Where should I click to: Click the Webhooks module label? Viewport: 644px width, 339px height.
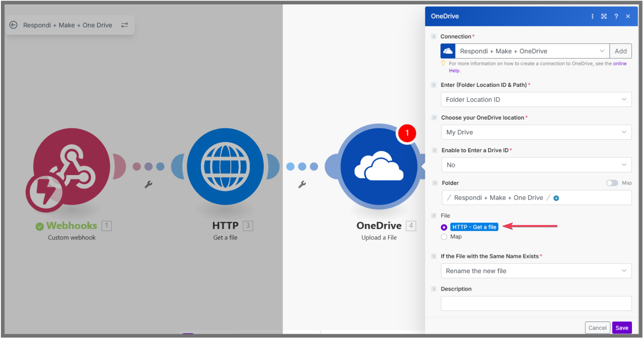pyautogui.click(x=72, y=226)
